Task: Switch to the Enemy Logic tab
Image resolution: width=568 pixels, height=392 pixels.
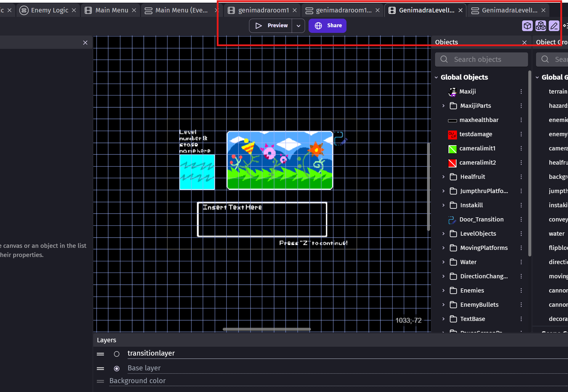Action: [x=49, y=10]
